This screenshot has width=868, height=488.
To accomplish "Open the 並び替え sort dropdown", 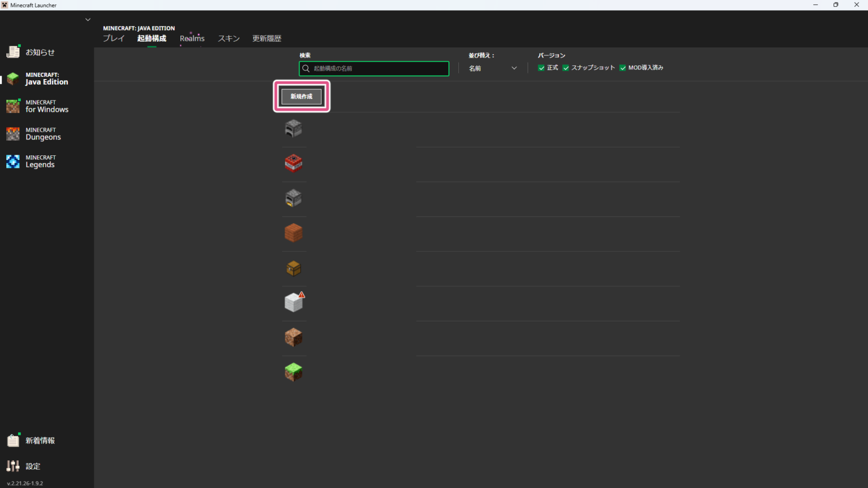I will pos(492,68).
